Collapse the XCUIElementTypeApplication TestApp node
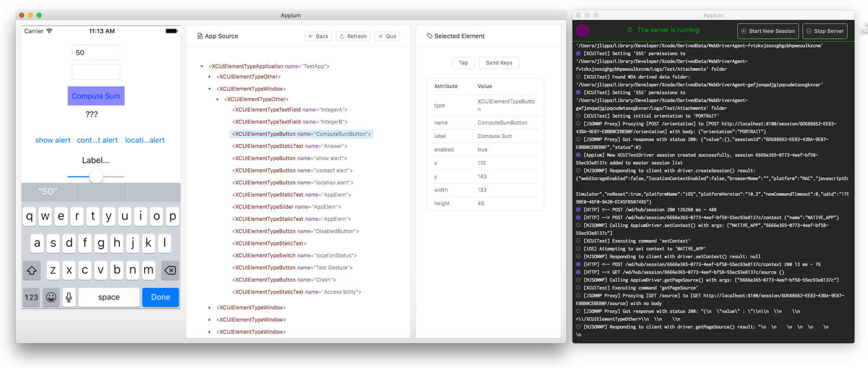868x368 pixels. pyautogui.click(x=202, y=66)
